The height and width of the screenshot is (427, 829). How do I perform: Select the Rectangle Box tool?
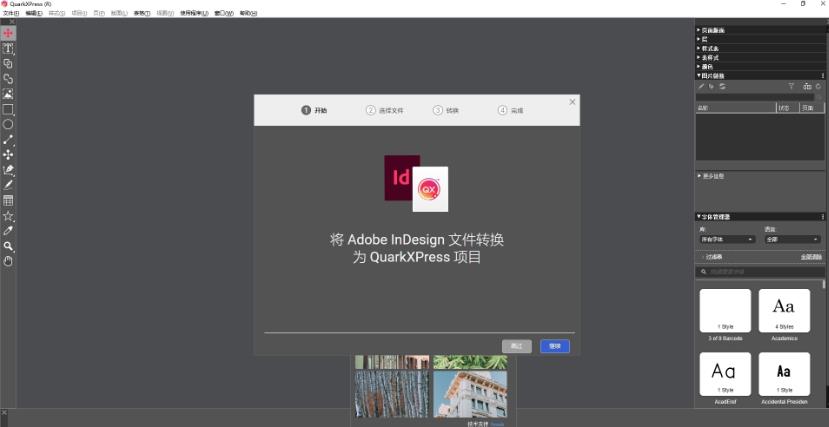click(x=8, y=109)
